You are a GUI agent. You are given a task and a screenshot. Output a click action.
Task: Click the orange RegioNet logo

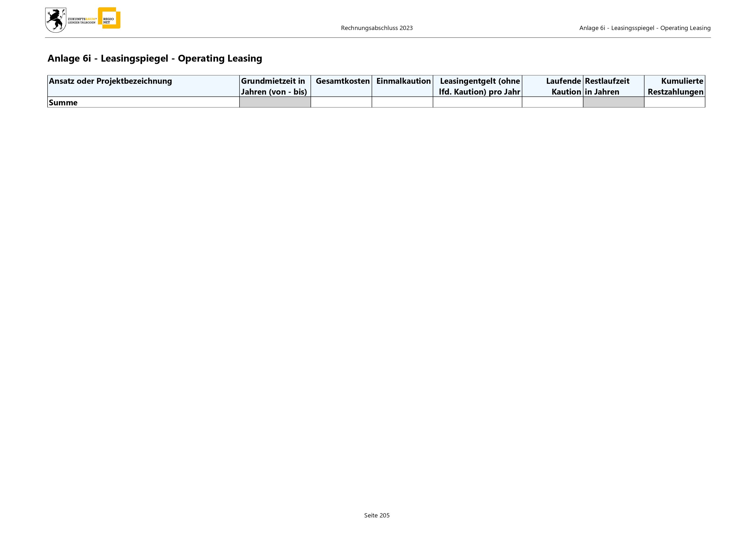click(110, 18)
